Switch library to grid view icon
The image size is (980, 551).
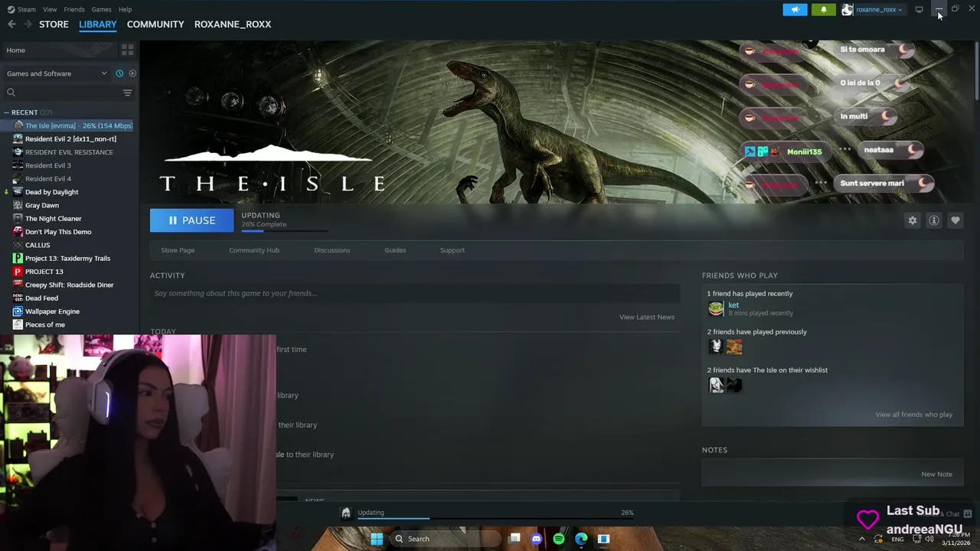[127, 50]
